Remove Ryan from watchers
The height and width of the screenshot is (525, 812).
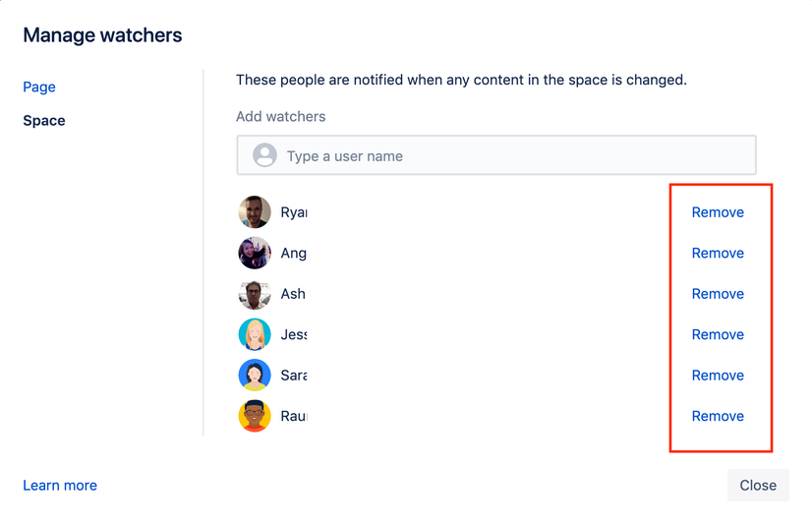(x=718, y=212)
